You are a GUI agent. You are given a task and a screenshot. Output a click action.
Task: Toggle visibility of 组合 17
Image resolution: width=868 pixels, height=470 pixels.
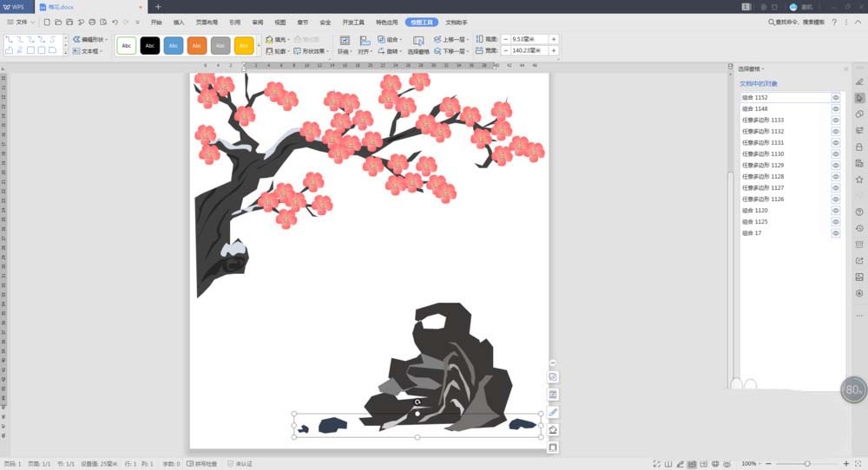click(x=836, y=232)
